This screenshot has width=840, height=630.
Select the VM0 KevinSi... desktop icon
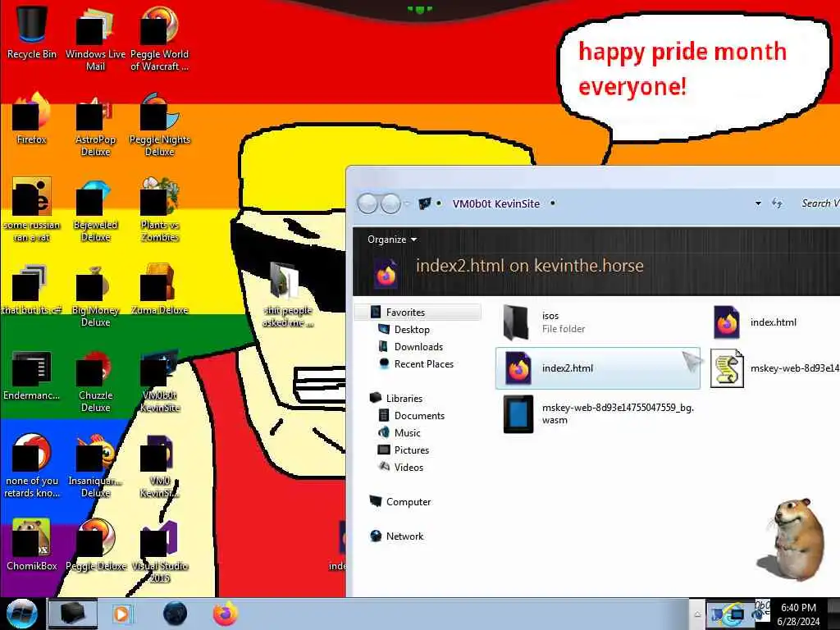[160, 465]
